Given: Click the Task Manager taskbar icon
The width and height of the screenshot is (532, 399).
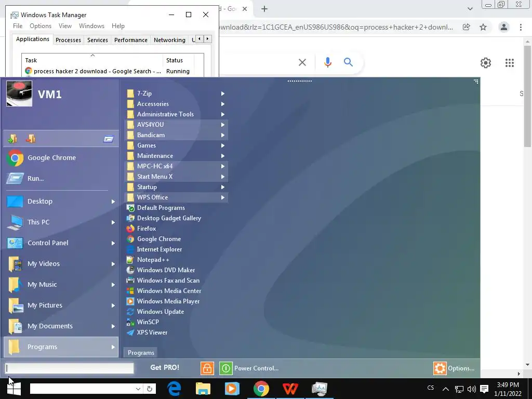Looking at the screenshot, I should pos(320,389).
